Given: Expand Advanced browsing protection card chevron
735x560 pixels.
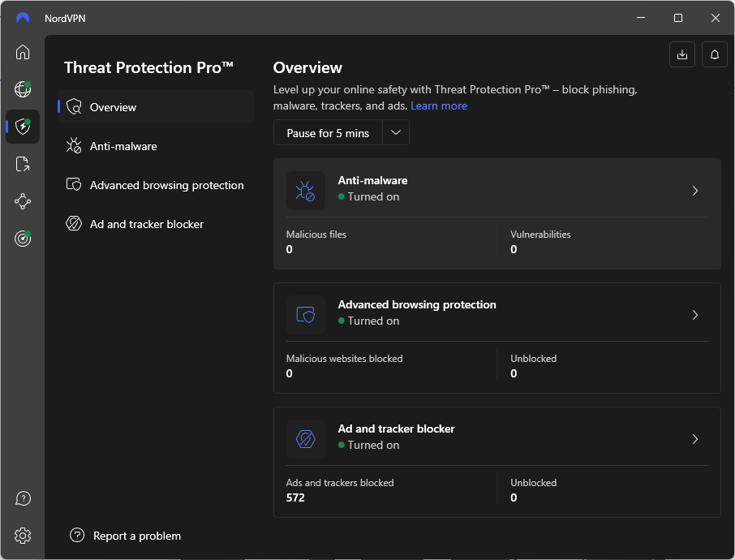Looking at the screenshot, I should click(695, 315).
